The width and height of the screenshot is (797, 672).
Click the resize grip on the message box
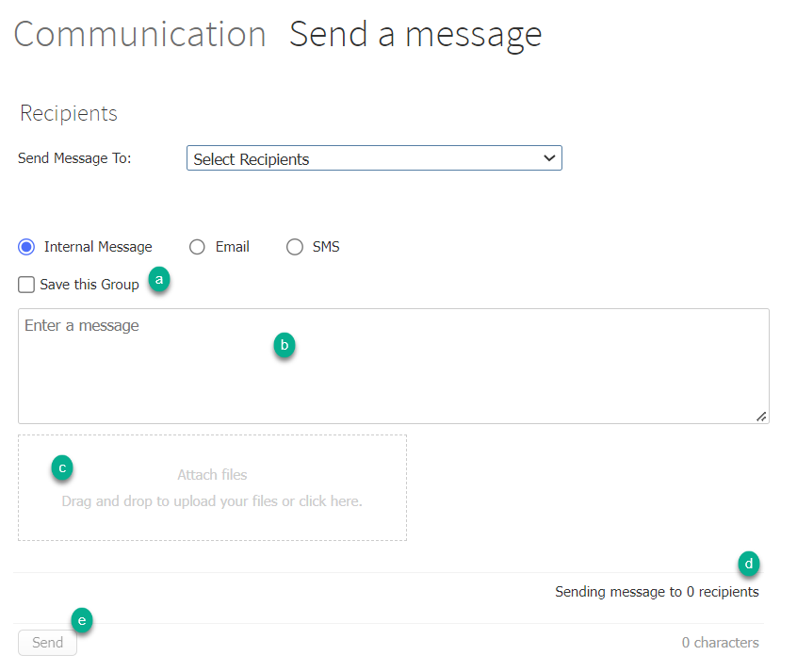(x=762, y=416)
